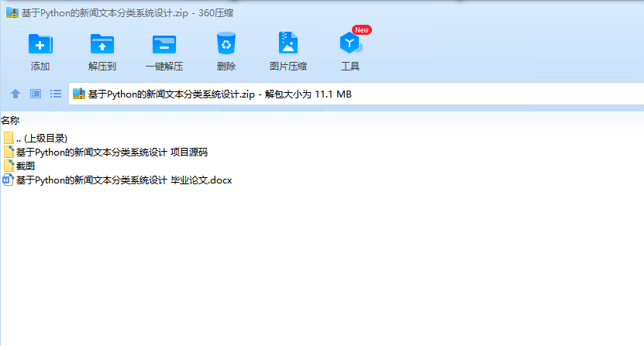Select the 毕业论文.docx file
Image resolution: width=644 pixels, height=346 pixels.
click(x=118, y=180)
